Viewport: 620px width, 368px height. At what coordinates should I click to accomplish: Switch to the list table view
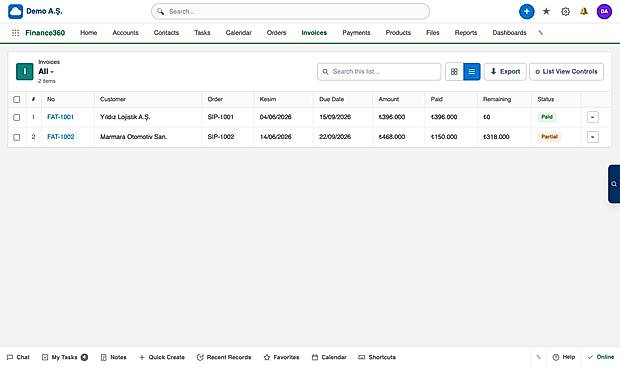(472, 72)
